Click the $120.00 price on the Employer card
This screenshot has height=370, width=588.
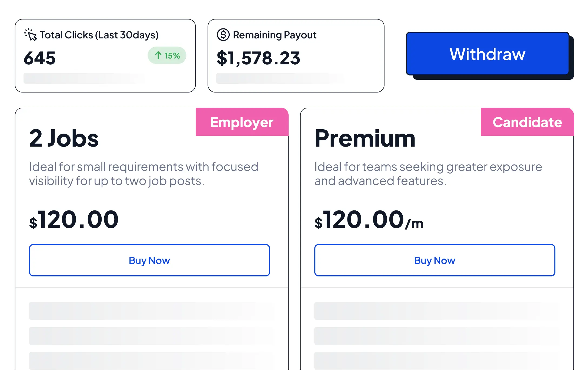(74, 219)
